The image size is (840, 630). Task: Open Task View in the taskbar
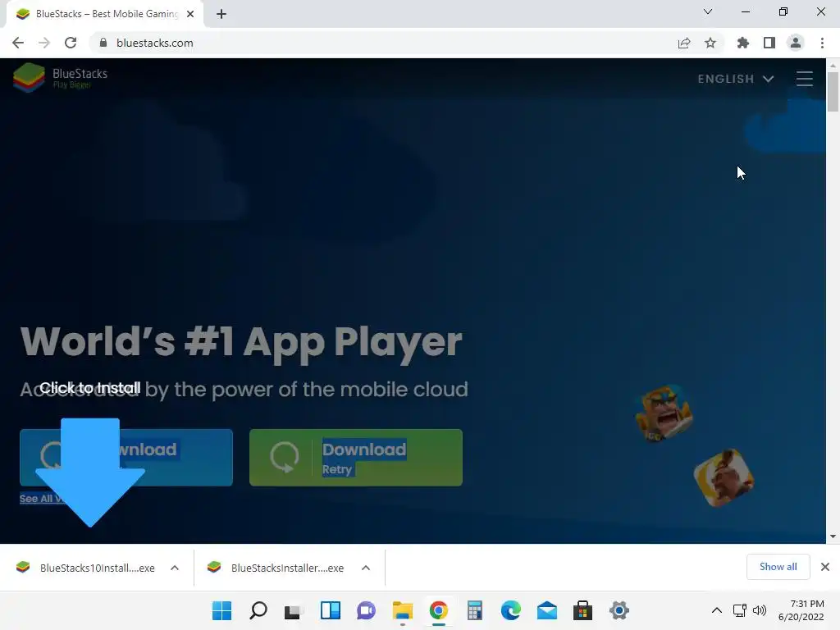[x=294, y=610]
